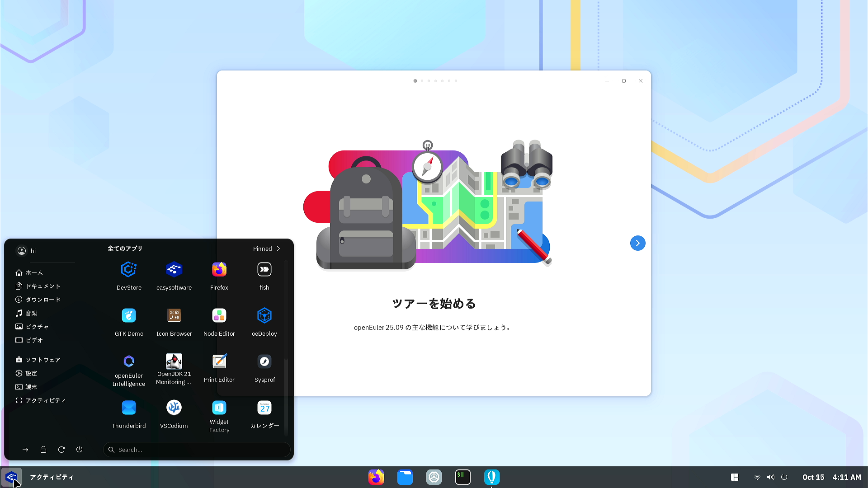Screen dimensions: 868x488
Task: Go to next tour page arrow
Action: pyautogui.click(x=637, y=243)
